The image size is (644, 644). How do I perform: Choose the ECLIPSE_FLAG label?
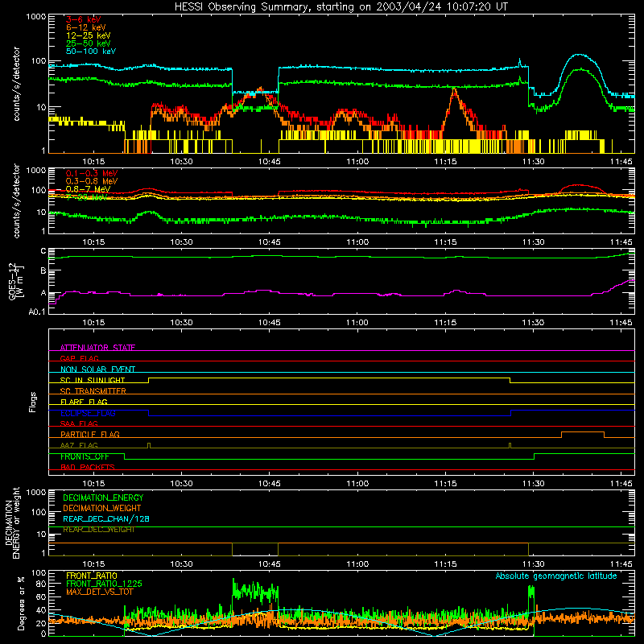(88, 413)
